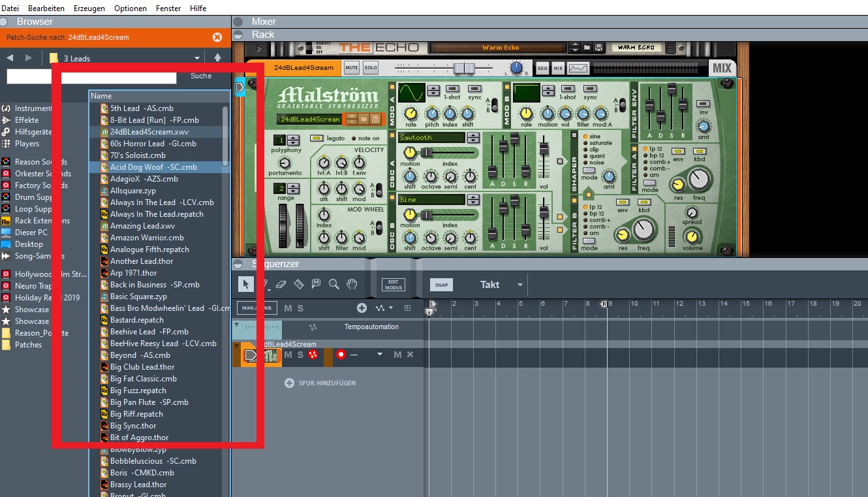Open the 3 Leads folder dropdown
The image size is (868, 497).
(197, 58)
